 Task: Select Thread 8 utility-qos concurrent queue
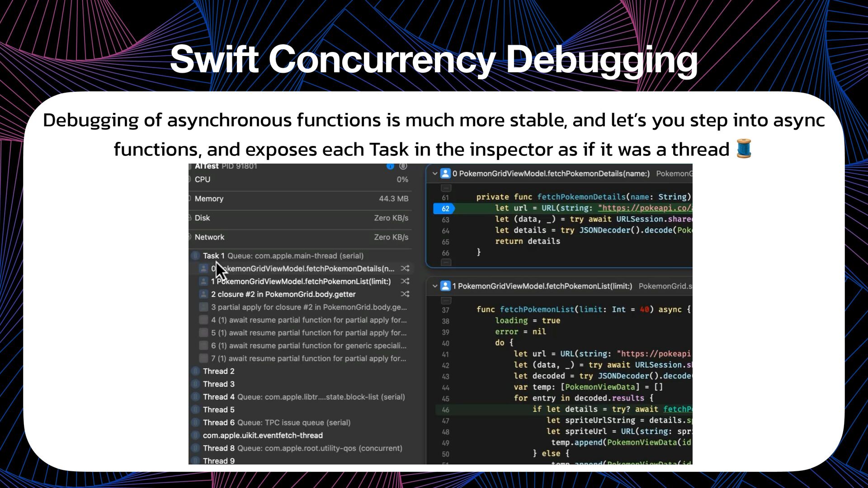click(x=300, y=448)
